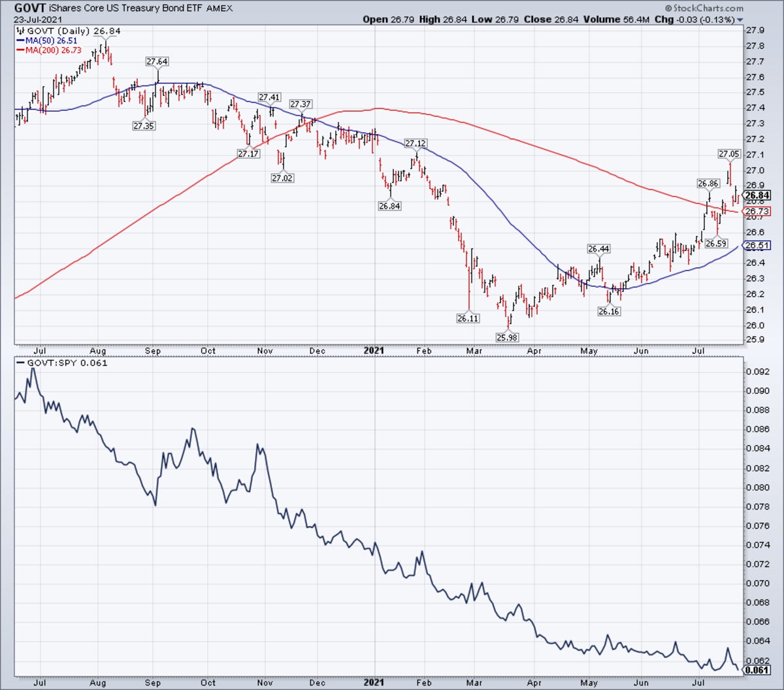The width and height of the screenshot is (784, 690).
Task: Click the 27.64 peak price label
Action: pos(157,61)
